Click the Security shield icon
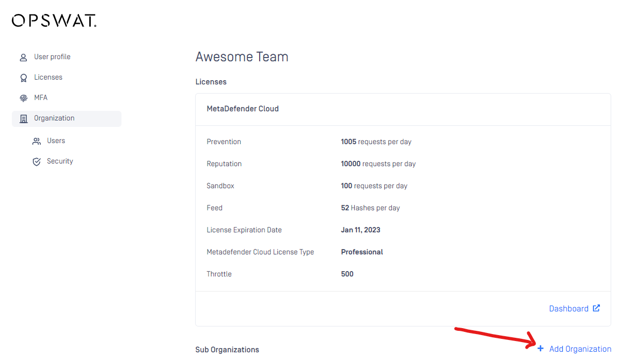 [x=37, y=162]
